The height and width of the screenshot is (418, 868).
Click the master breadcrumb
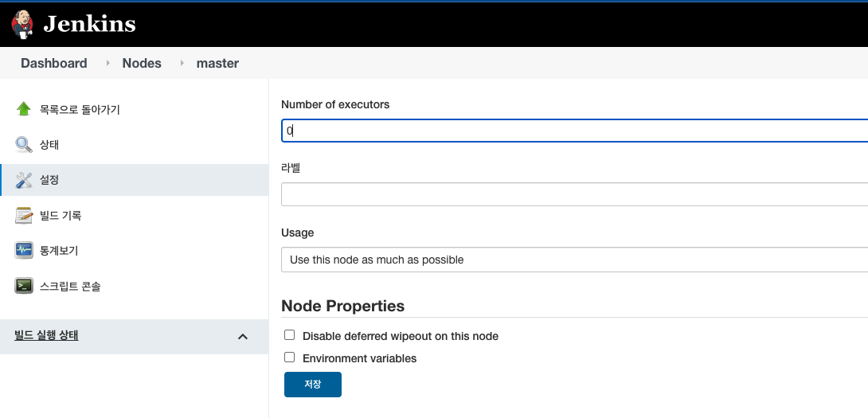point(217,63)
